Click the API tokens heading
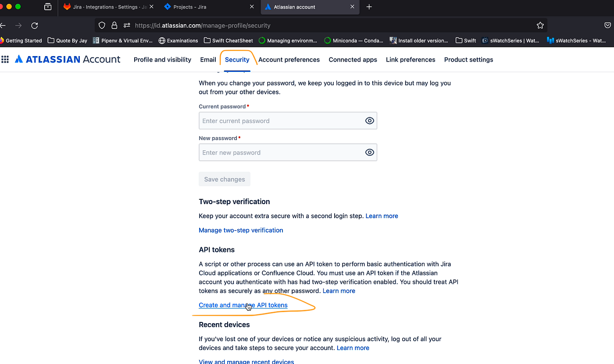 point(217,250)
